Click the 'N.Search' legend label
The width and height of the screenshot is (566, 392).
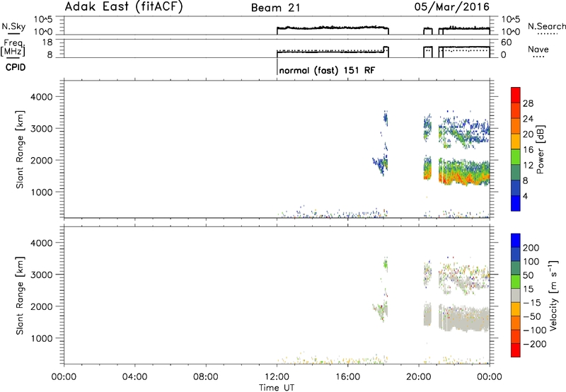pos(546,26)
